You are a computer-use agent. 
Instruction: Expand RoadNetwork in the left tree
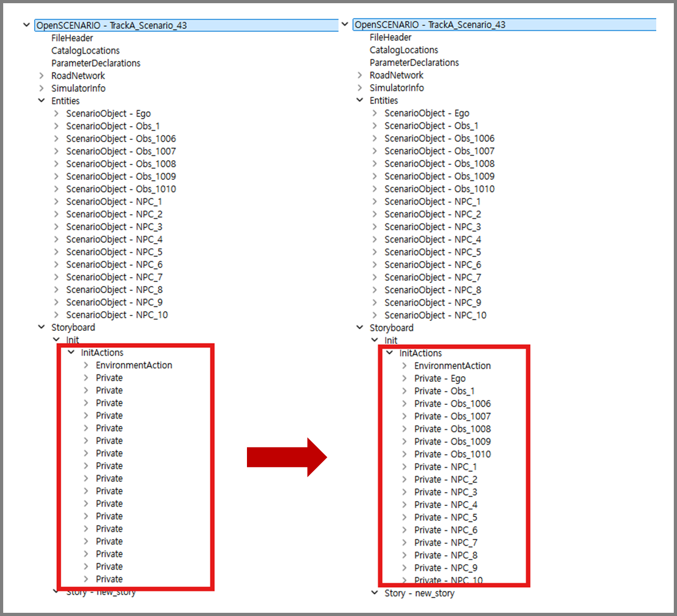[x=42, y=76]
